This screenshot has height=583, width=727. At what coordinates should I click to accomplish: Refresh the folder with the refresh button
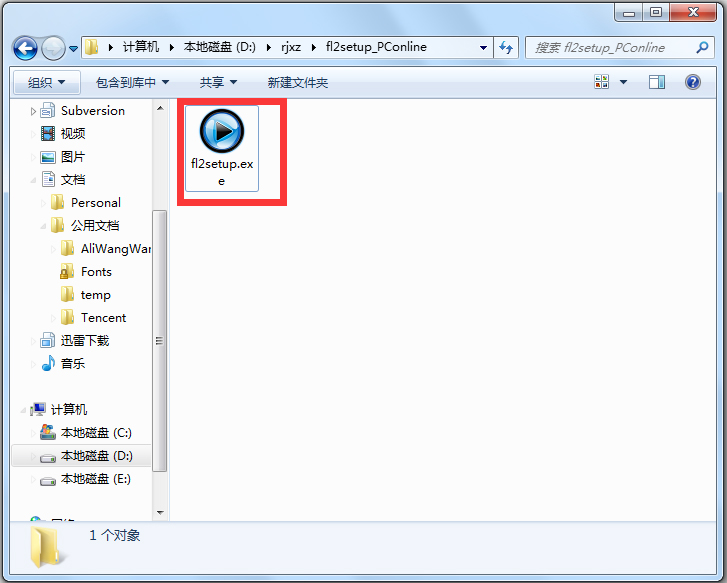506,47
